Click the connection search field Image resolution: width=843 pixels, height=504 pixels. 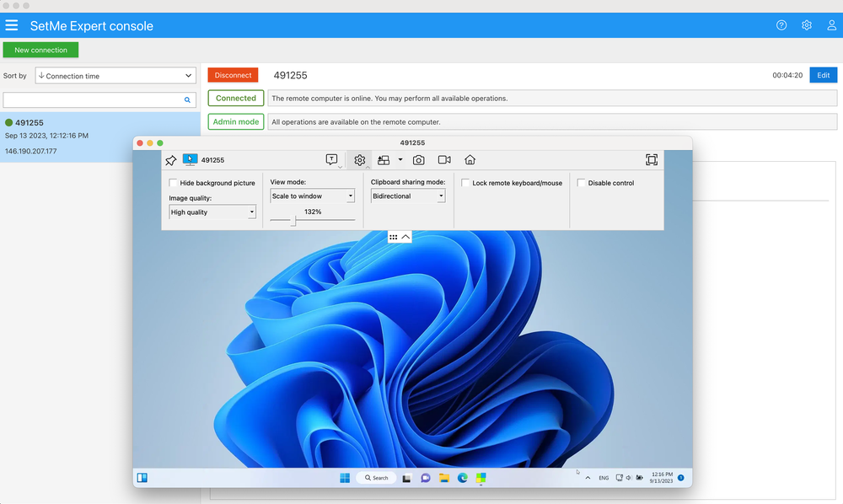[x=93, y=99]
